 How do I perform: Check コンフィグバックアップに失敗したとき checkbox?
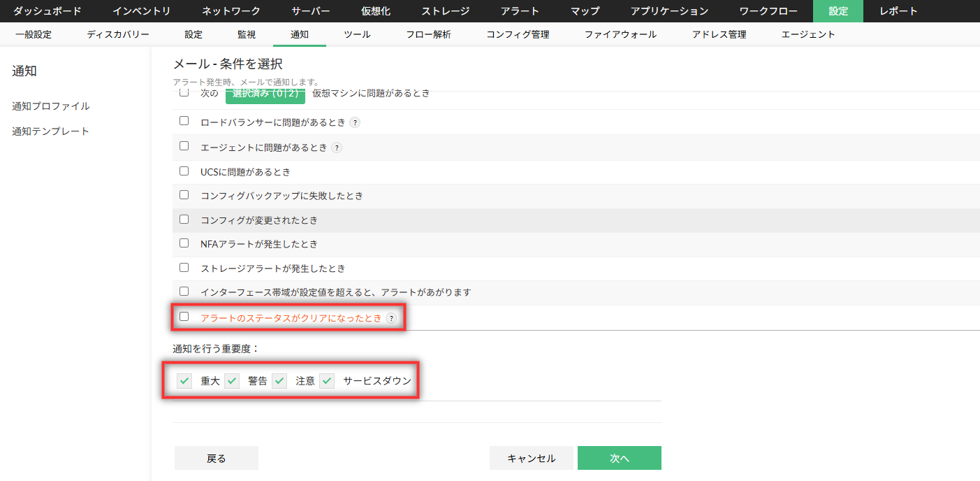[x=184, y=194]
